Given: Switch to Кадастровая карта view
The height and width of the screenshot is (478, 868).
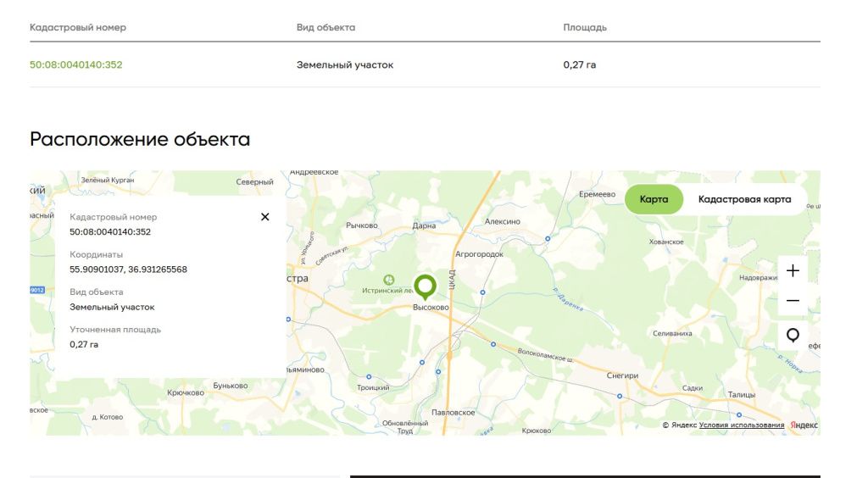Looking at the screenshot, I should click(744, 200).
